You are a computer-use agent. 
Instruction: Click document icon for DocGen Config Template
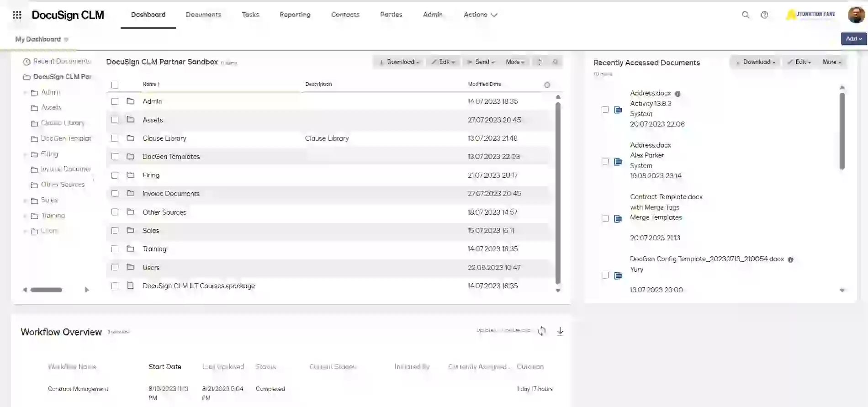(x=618, y=275)
